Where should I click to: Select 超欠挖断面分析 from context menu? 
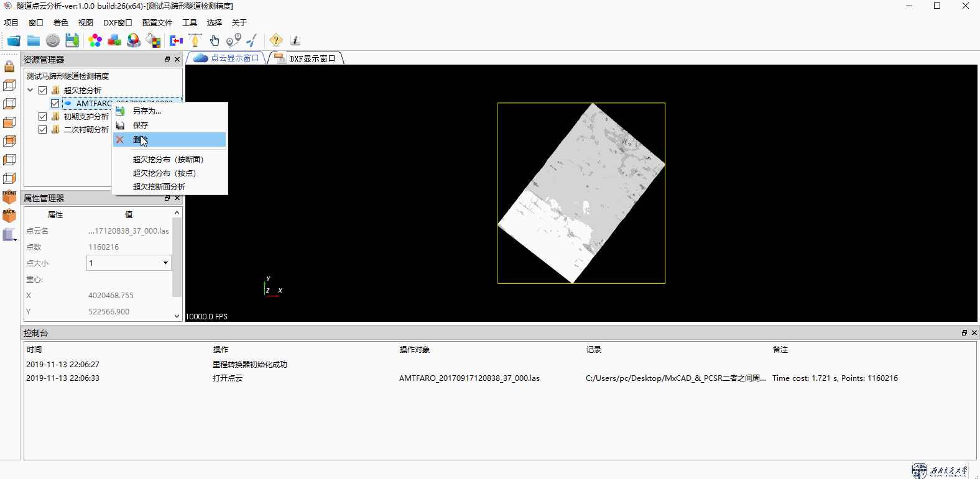point(159,186)
